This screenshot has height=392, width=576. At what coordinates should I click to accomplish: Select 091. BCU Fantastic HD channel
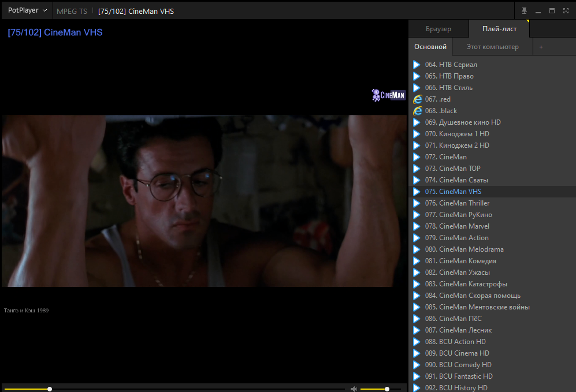(459, 376)
